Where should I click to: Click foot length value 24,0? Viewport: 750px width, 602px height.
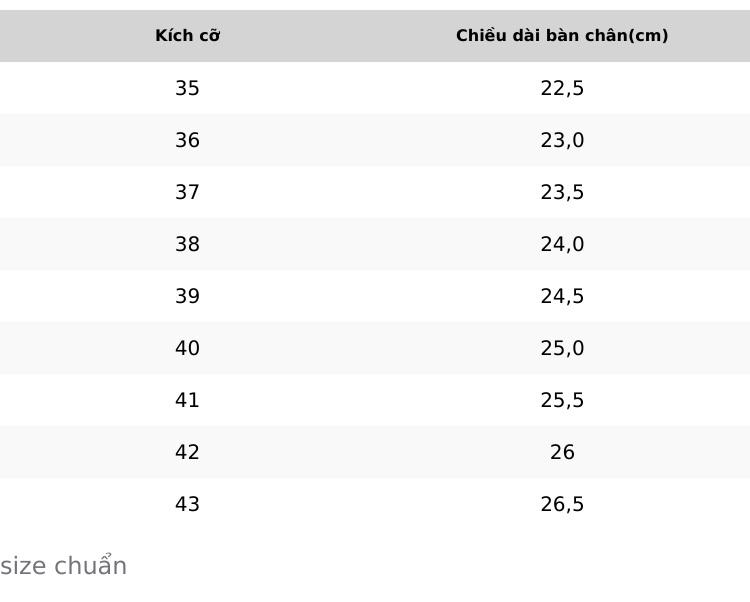pyautogui.click(x=562, y=244)
